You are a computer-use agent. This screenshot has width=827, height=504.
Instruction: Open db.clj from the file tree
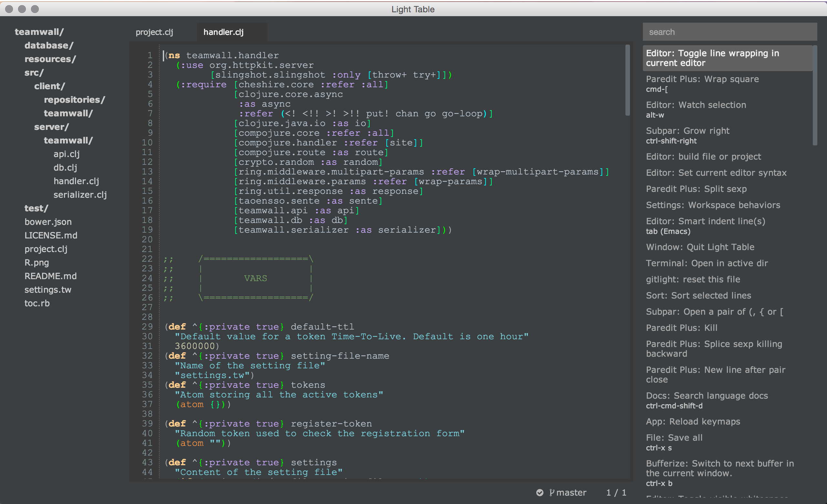(x=65, y=167)
